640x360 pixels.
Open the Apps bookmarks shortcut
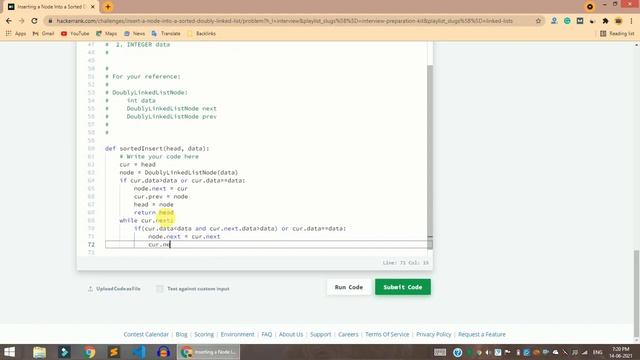coord(16,33)
